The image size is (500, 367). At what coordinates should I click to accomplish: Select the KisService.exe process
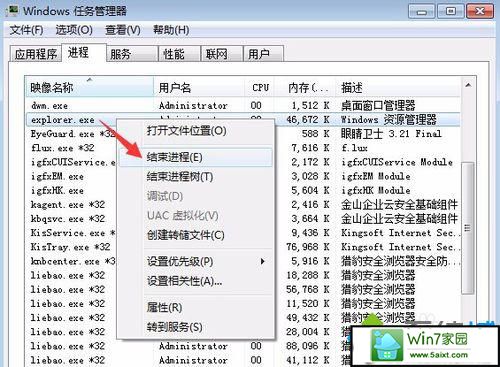click(73, 233)
